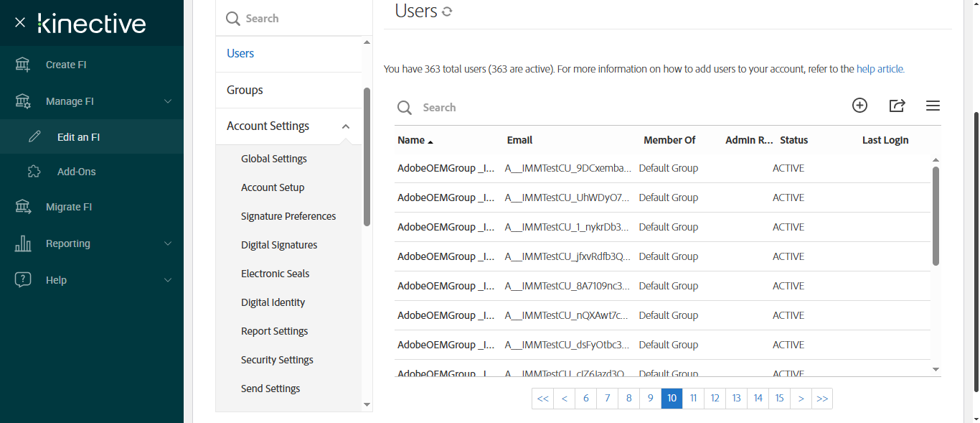Open the Groups section
980x423 pixels.
[245, 90]
